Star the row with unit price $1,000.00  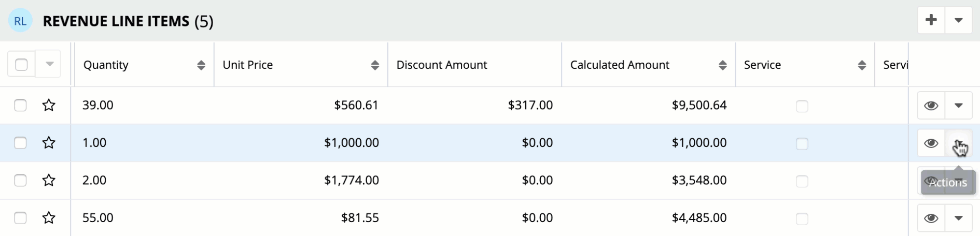[49, 142]
